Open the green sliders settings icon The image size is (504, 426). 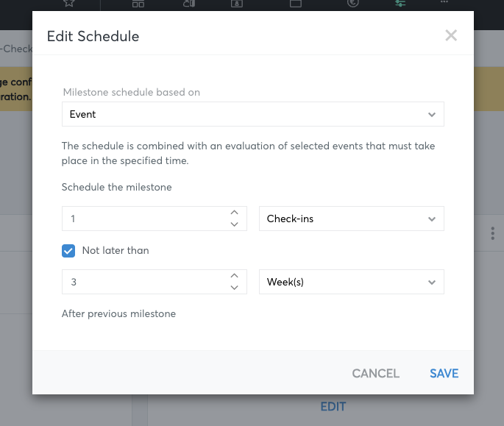pos(400,3)
